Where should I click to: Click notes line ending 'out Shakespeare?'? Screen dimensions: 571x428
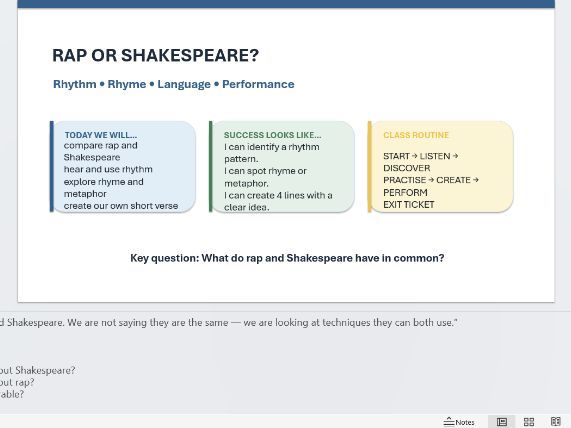point(38,370)
